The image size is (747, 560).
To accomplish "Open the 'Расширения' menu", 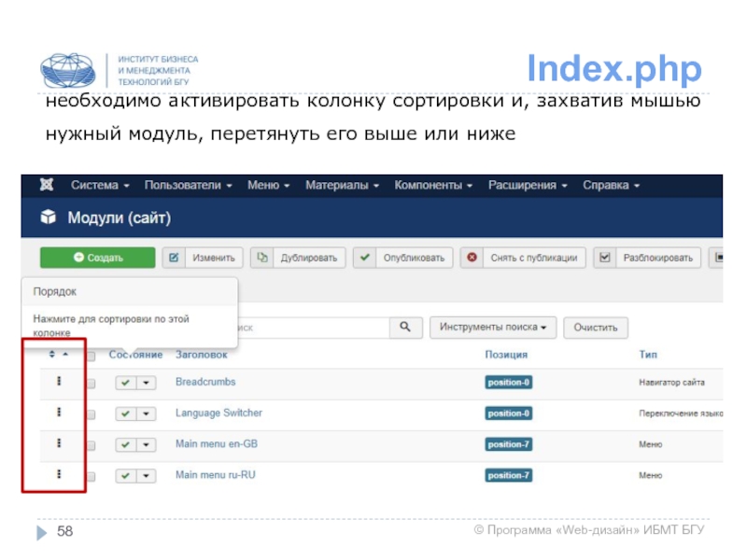I will click(526, 186).
